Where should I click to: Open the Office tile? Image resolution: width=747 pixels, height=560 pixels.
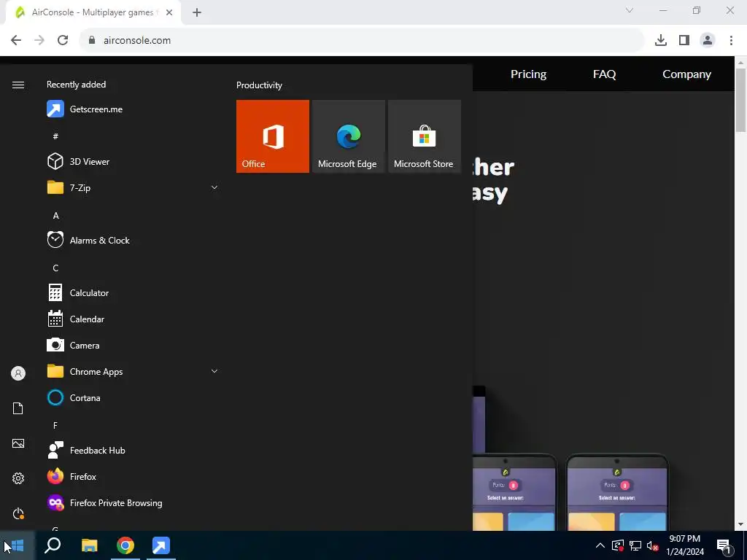[273, 136]
